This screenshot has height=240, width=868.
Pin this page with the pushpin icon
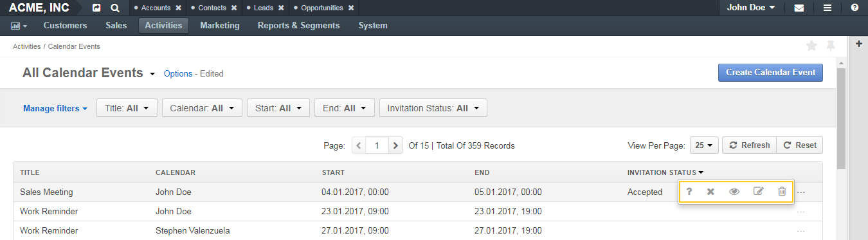coord(831,46)
